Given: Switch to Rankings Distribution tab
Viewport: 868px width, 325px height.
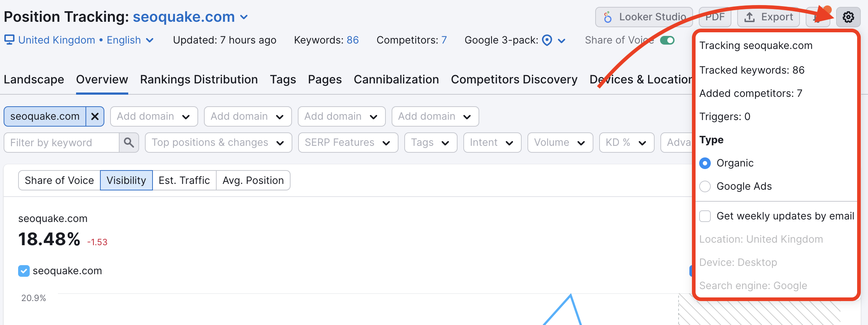Looking at the screenshot, I should coord(199,79).
